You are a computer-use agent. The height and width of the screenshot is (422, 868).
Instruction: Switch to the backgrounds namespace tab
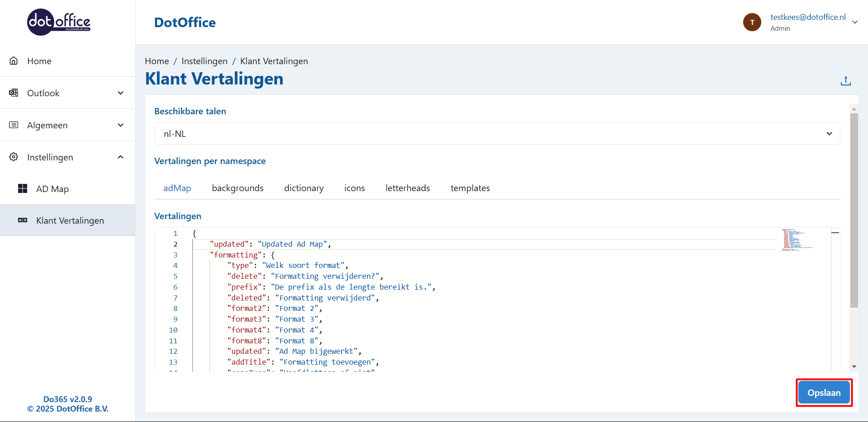tap(237, 188)
